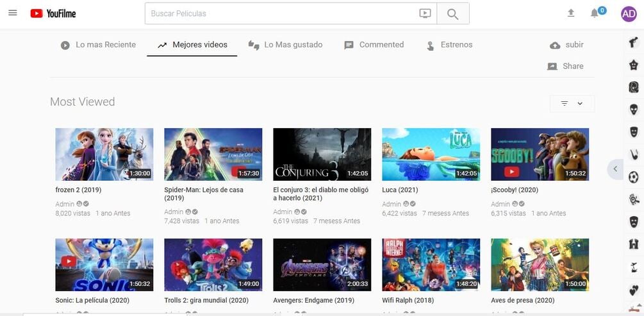Click the Frozen 2 thumbnail
This screenshot has height=316, width=644.
coord(104,154)
